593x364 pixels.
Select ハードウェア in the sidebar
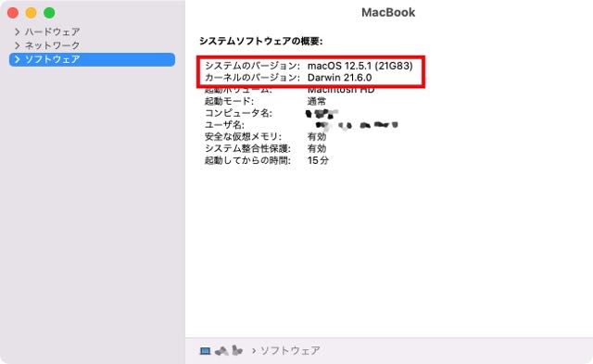(x=52, y=31)
